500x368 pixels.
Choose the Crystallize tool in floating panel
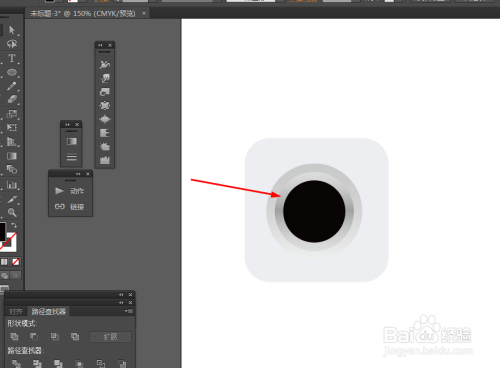pyautogui.click(x=105, y=146)
